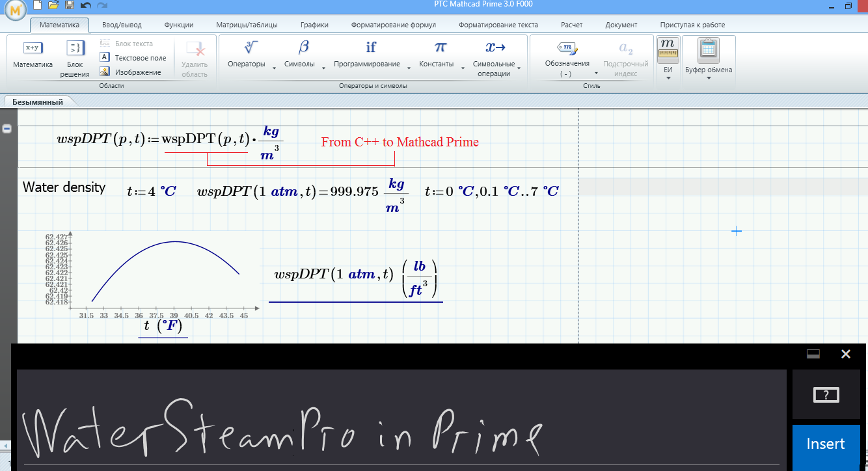Expand the Буфер обмена dropdown arrow
Image resolution: width=868 pixels, height=471 pixels.
click(x=708, y=78)
